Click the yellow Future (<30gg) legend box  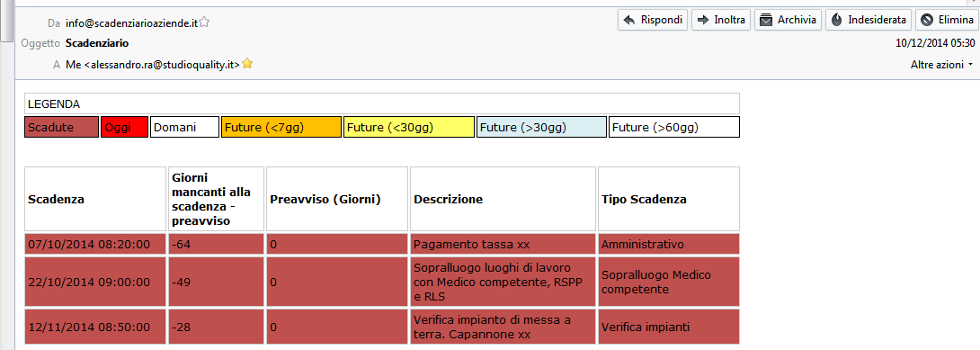409,127
